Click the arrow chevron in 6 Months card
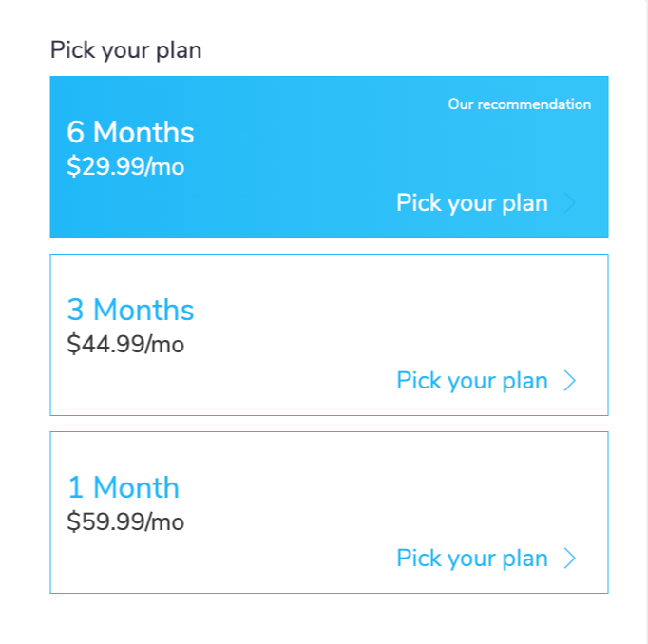The height and width of the screenshot is (644, 648). [570, 203]
